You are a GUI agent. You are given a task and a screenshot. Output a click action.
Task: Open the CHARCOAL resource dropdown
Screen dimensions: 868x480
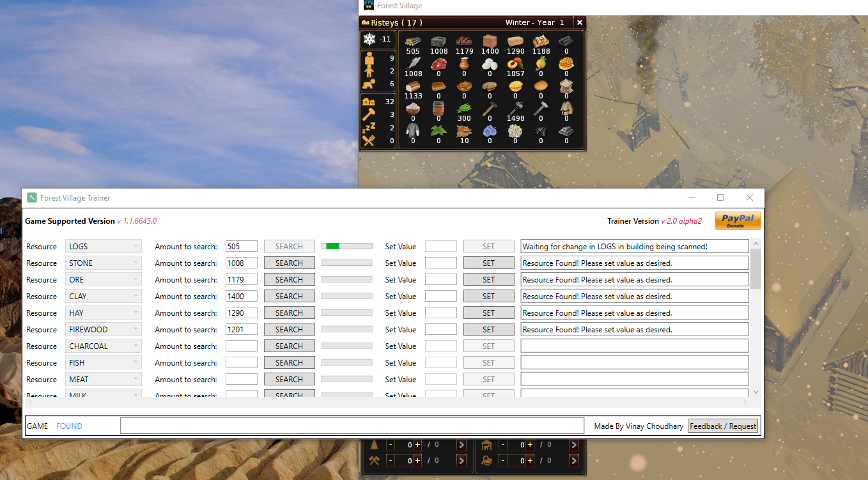103,346
